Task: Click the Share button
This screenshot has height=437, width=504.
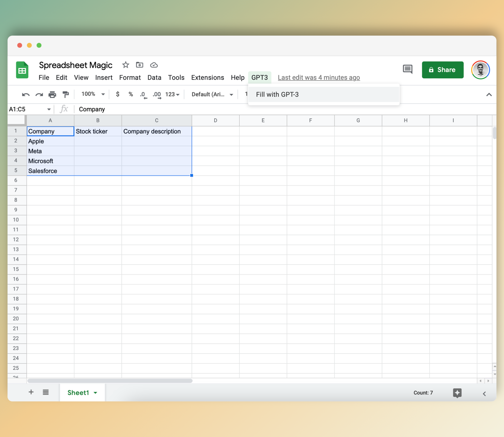Action: coord(443,70)
